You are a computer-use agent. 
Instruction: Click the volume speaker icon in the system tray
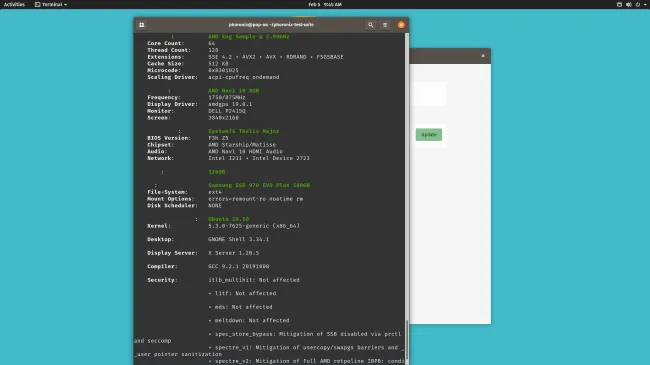628,4
